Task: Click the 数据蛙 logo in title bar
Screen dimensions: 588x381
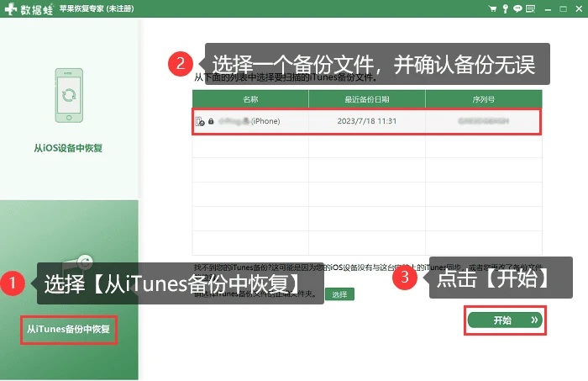Action: (x=29, y=8)
